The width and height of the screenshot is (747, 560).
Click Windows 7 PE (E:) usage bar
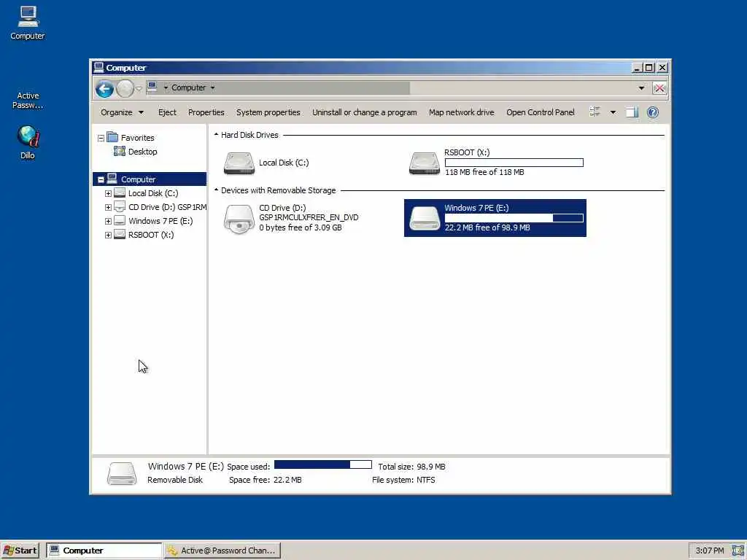[514, 217]
